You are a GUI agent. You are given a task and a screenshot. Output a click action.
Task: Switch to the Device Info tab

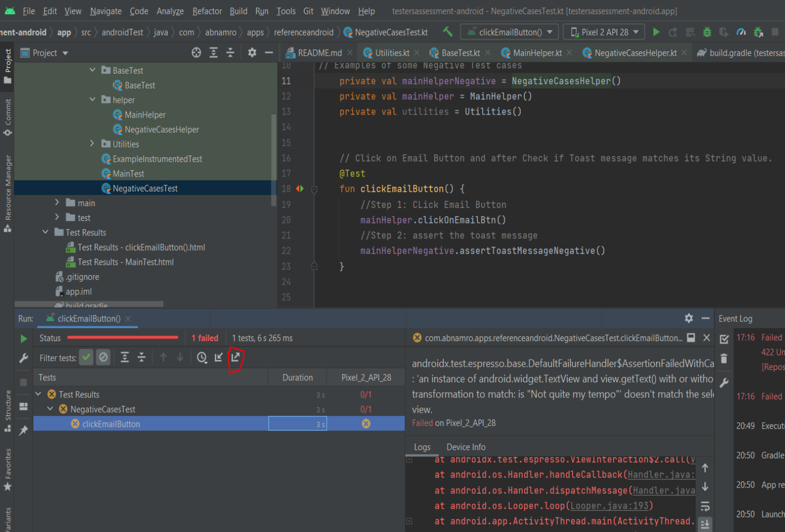[x=466, y=447]
